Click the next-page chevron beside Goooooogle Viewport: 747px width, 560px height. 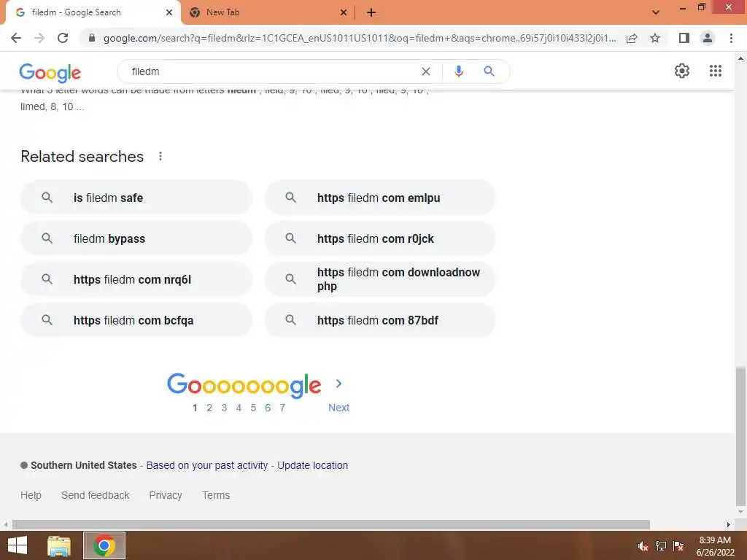[338, 384]
